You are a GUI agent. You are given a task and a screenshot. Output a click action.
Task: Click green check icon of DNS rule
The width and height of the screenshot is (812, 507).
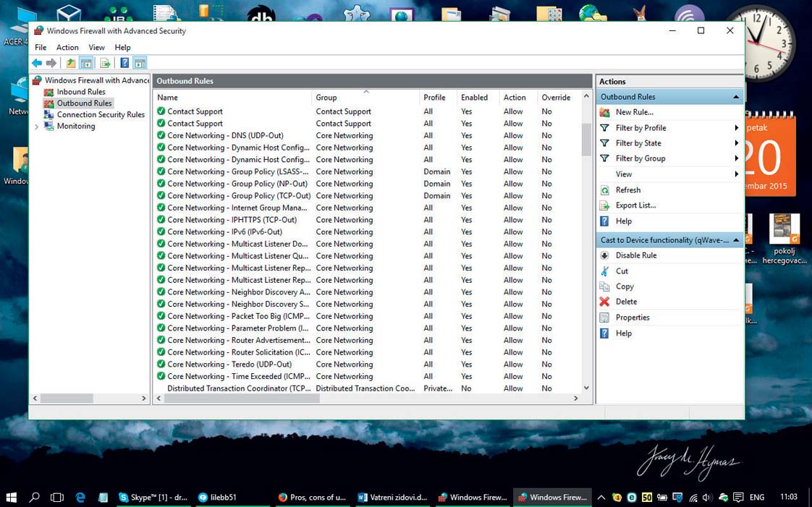[x=161, y=135]
